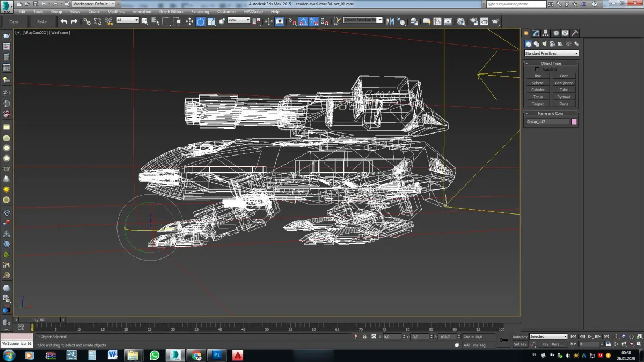The width and height of the screenshot is (644, 362).
Task: Open the Hierarchy command panel icon
Action: [546, 33]
